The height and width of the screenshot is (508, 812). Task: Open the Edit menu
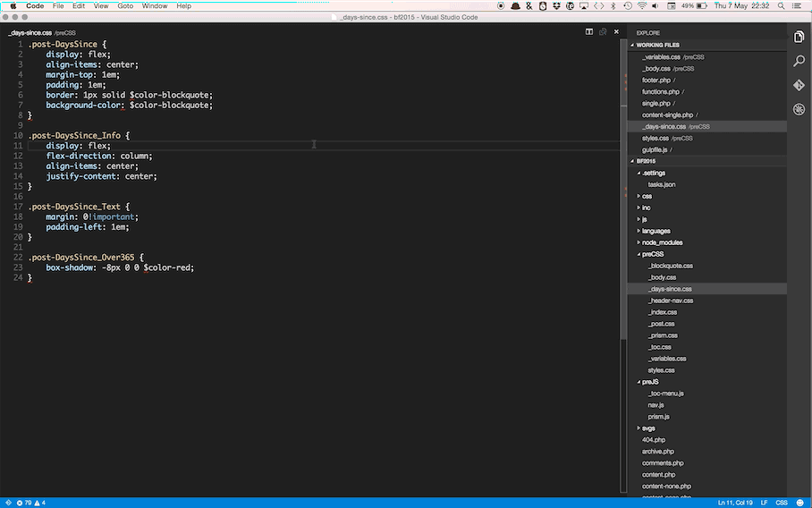click(x=79, y=5)
